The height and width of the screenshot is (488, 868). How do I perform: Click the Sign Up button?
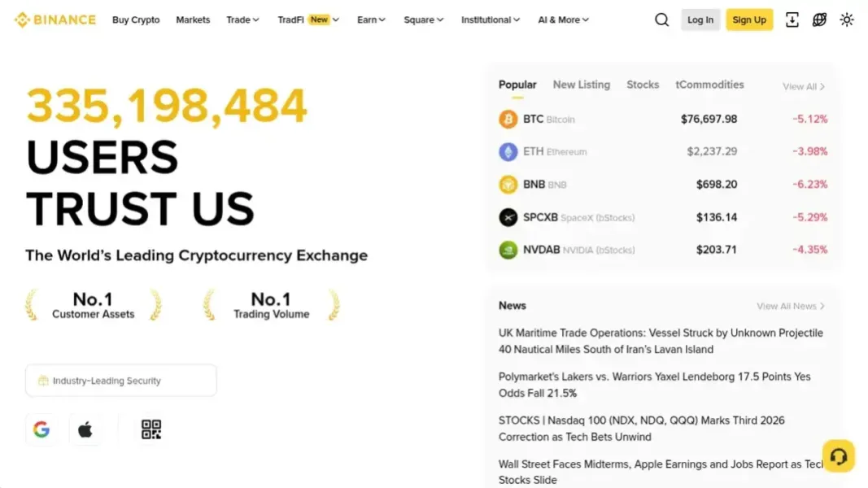(749, 20)
